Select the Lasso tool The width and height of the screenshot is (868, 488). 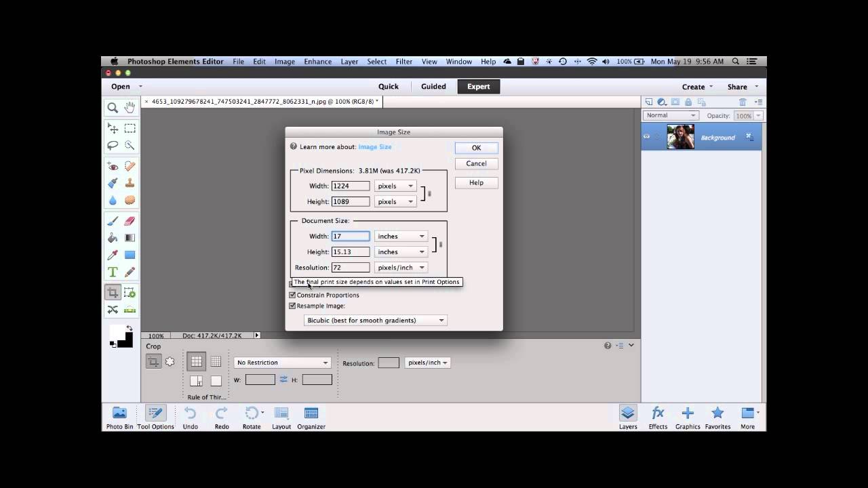click(x=113, y=145)
